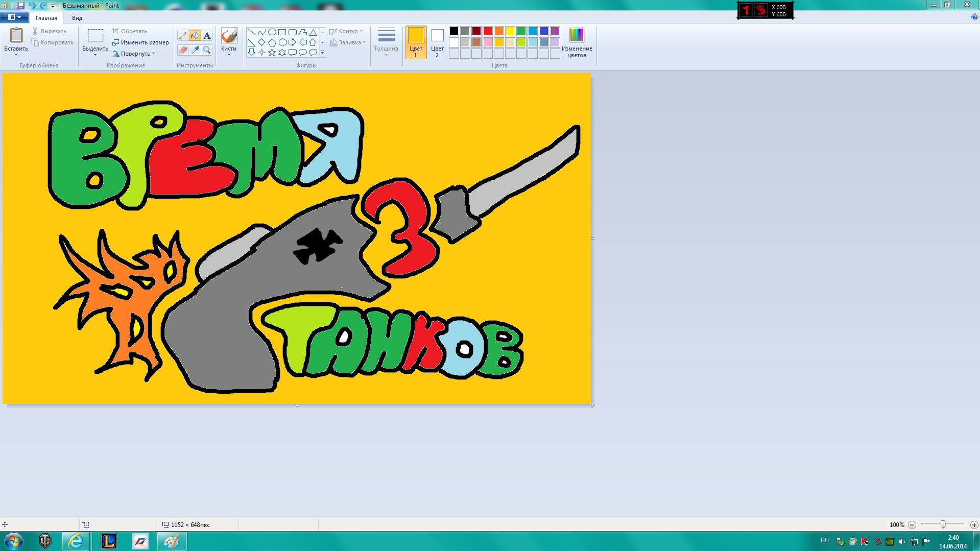Choose the Rounded rectangle shape
The height and width of the screenshot is (551, 980).
tap(292, 32)
